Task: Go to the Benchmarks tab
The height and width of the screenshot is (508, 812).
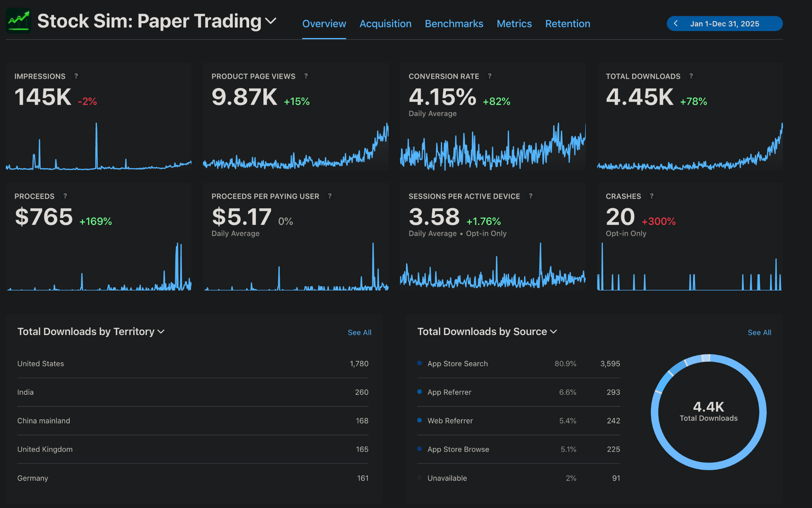Action: pos(454,24)
